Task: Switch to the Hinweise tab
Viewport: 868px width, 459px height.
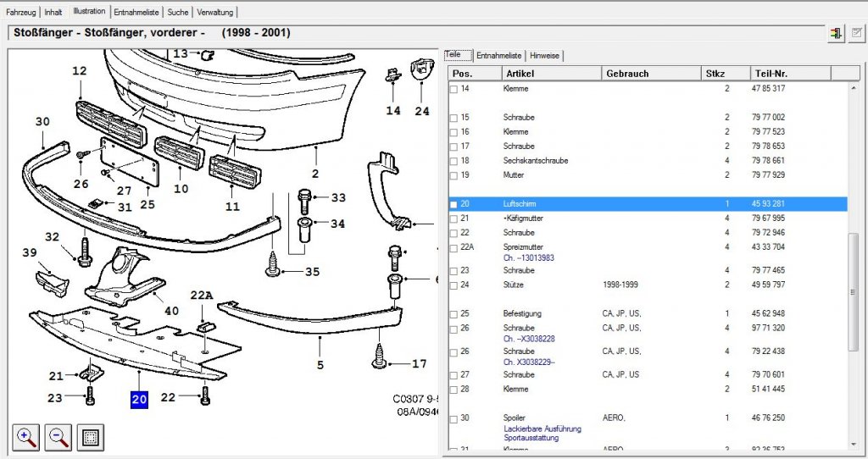Action: click(544, 56)
